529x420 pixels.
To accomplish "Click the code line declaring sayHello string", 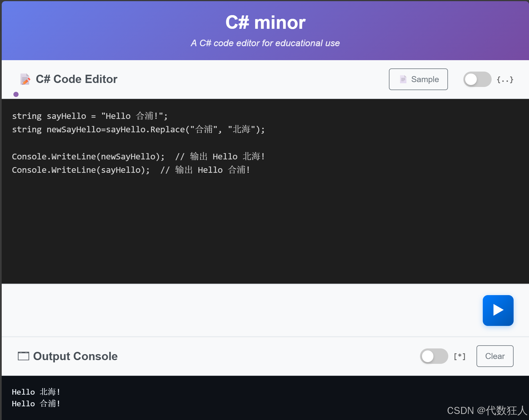I will (90, 116).
